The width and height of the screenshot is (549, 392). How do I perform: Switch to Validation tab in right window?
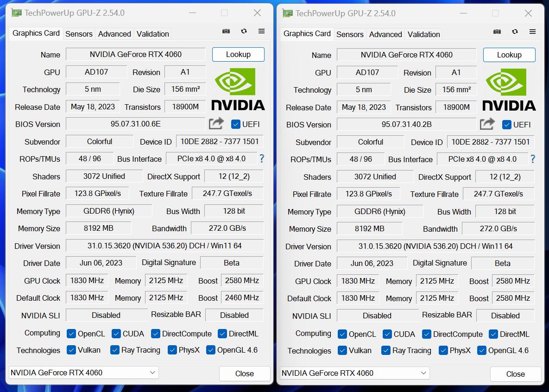click(x=423, y=34)
